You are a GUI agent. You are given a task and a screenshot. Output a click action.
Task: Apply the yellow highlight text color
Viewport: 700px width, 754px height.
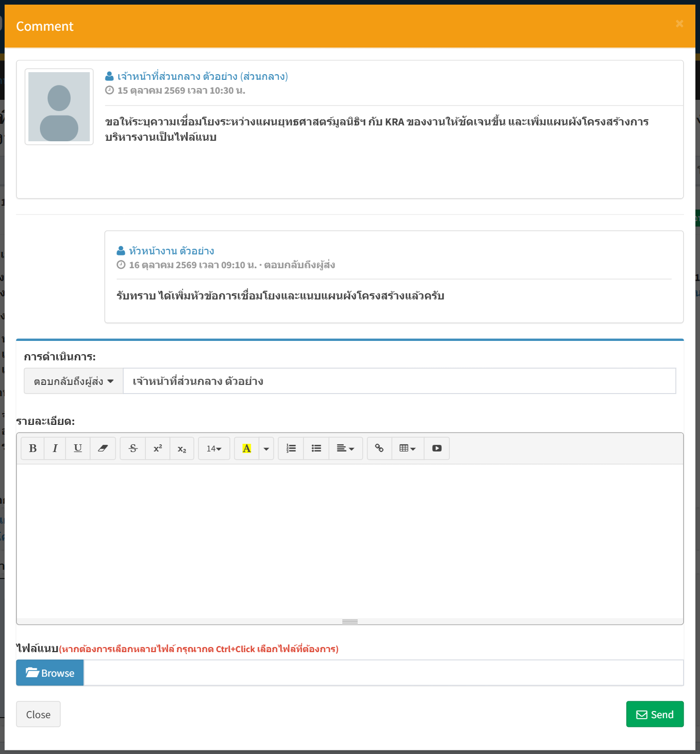247,448
